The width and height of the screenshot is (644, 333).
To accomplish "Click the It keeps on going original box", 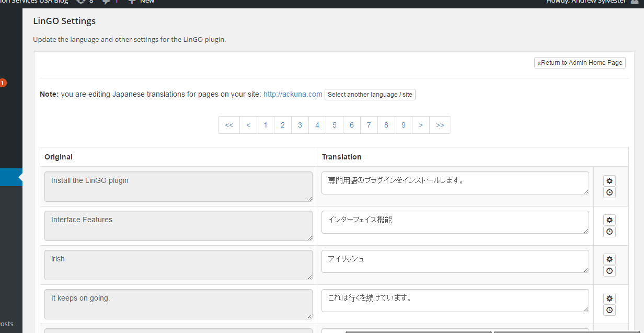I will point(179,304).
